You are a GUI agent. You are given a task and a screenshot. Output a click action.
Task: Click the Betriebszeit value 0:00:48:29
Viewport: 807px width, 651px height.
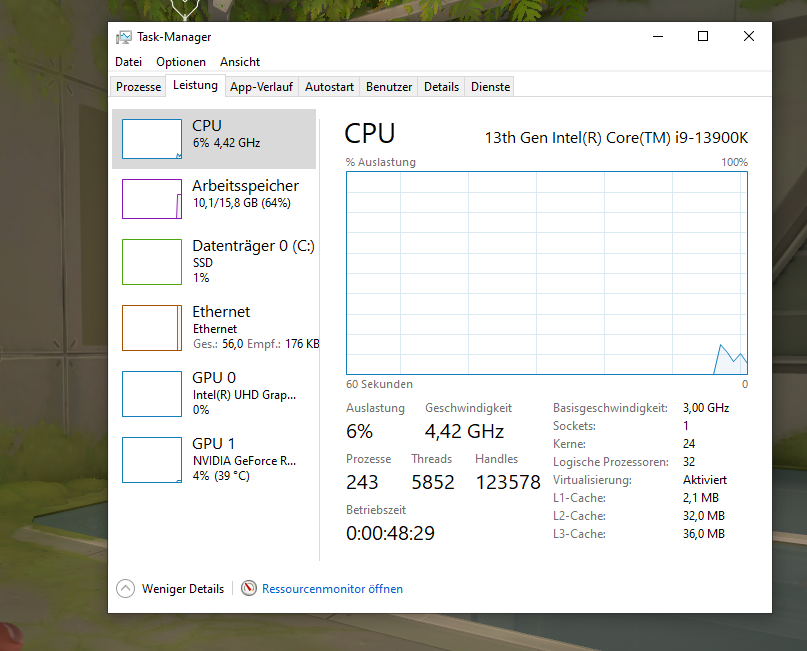pyautogui.click(x=390, y=533)
